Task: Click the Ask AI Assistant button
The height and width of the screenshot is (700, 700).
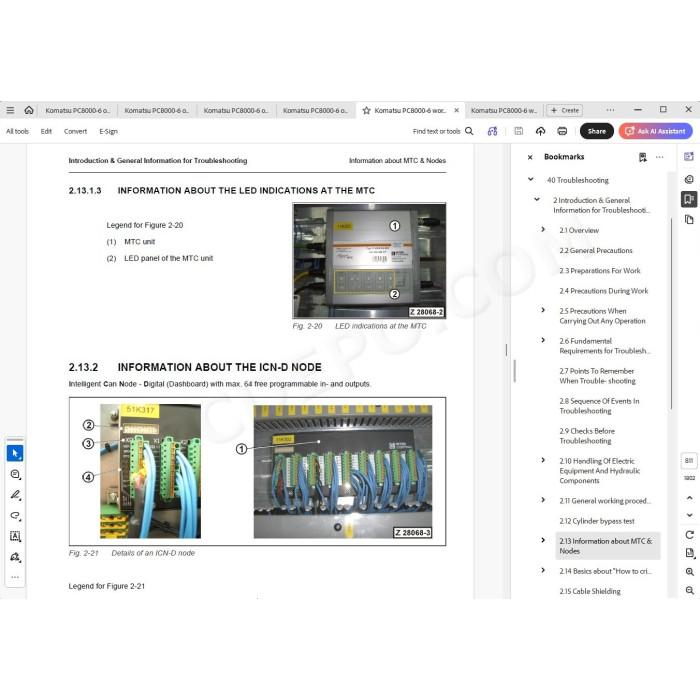Action: (x=655, y=131)
